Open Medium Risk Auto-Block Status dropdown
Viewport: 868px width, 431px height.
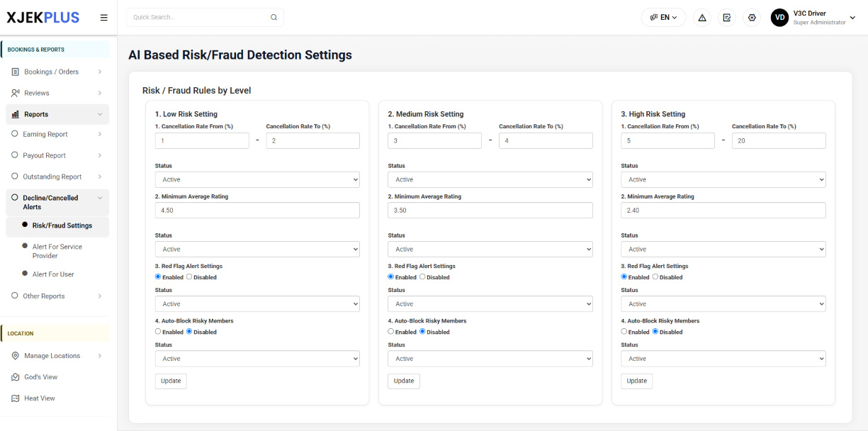coord(490,359)
